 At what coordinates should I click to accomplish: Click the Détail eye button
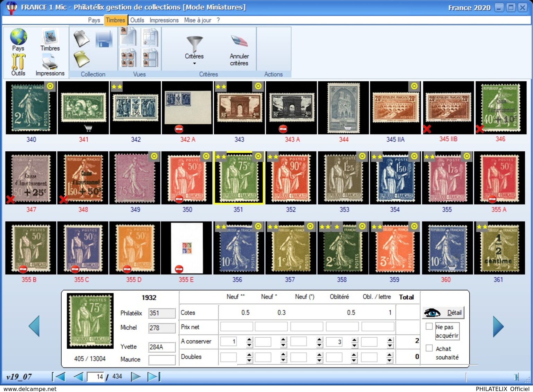[443, 313]
